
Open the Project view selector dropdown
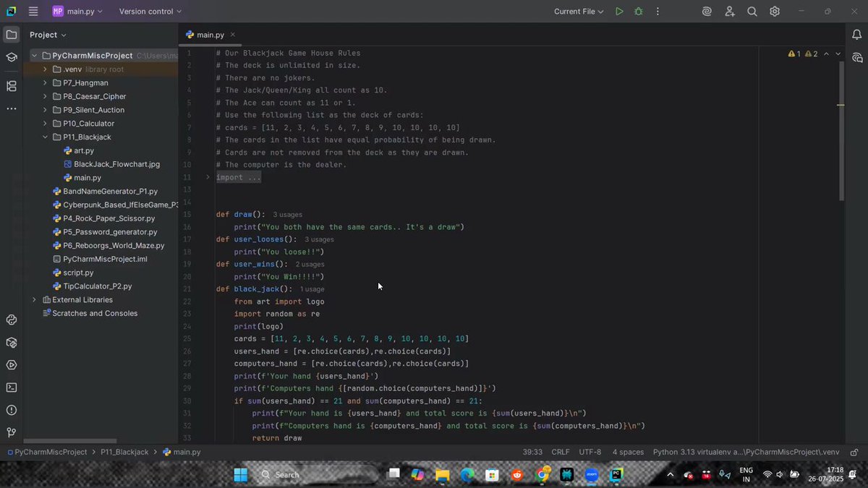click(x=48, y=35)
